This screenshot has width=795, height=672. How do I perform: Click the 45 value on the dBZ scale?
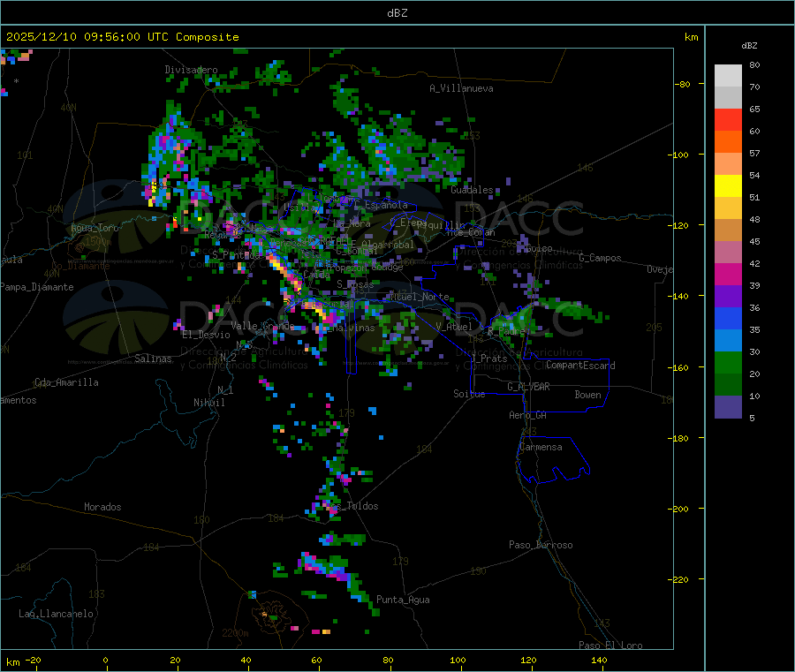(x=754, y=241)
